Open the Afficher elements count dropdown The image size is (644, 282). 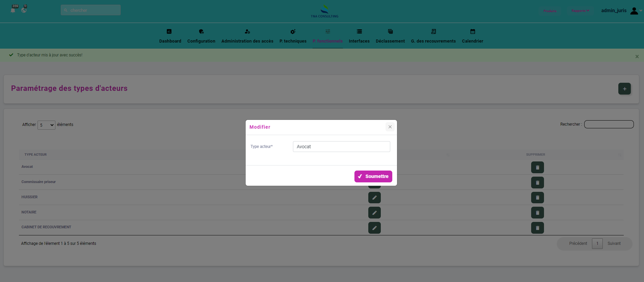pos(46,125)
